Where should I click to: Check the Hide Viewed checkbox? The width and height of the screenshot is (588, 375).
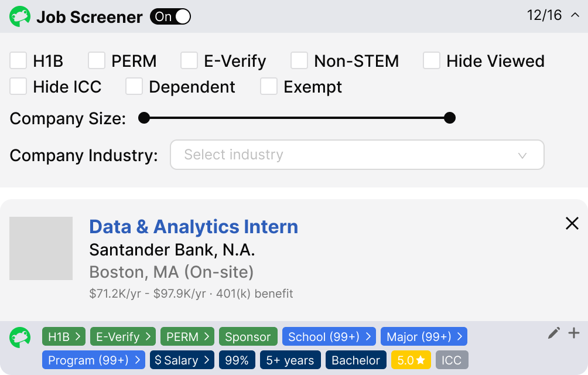(x=432, y=60)
